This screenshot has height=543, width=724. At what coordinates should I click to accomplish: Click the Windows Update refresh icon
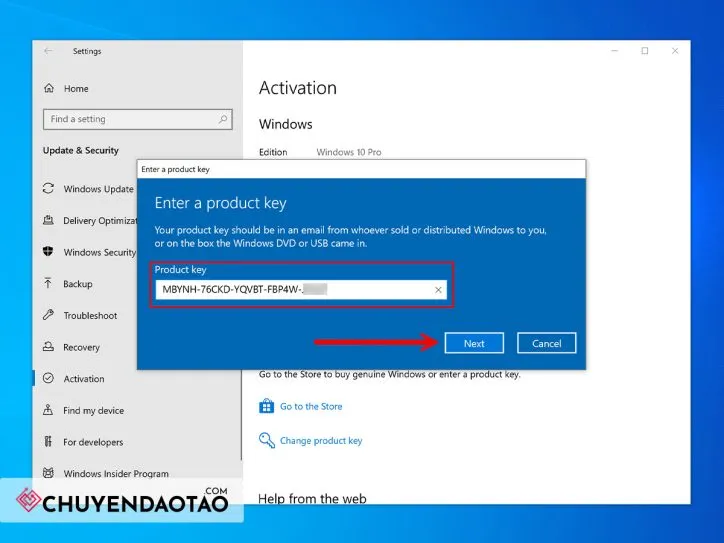[48, 188]
